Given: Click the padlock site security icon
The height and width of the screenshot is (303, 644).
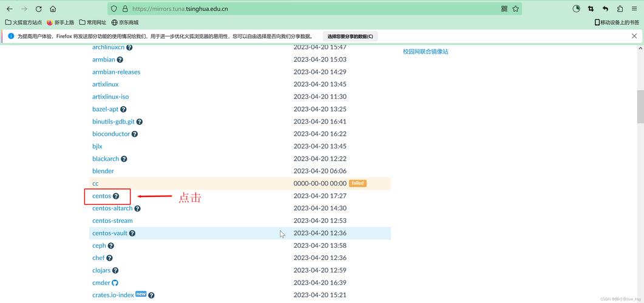Looking at the screenshot, I should point(125,8).
